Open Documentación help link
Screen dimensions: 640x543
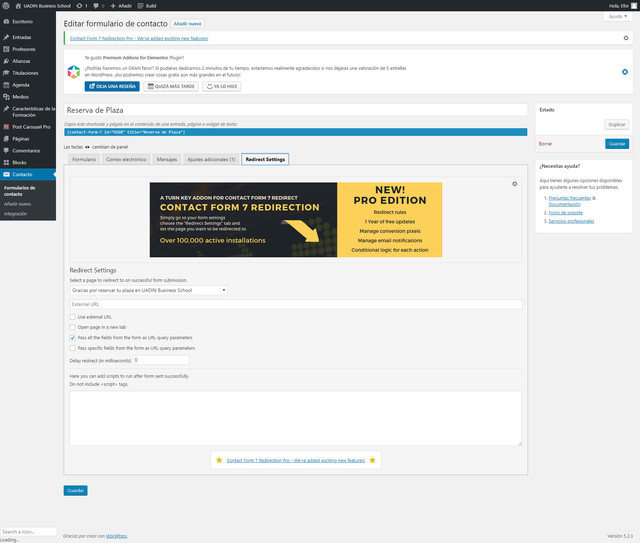coord(564,204)
